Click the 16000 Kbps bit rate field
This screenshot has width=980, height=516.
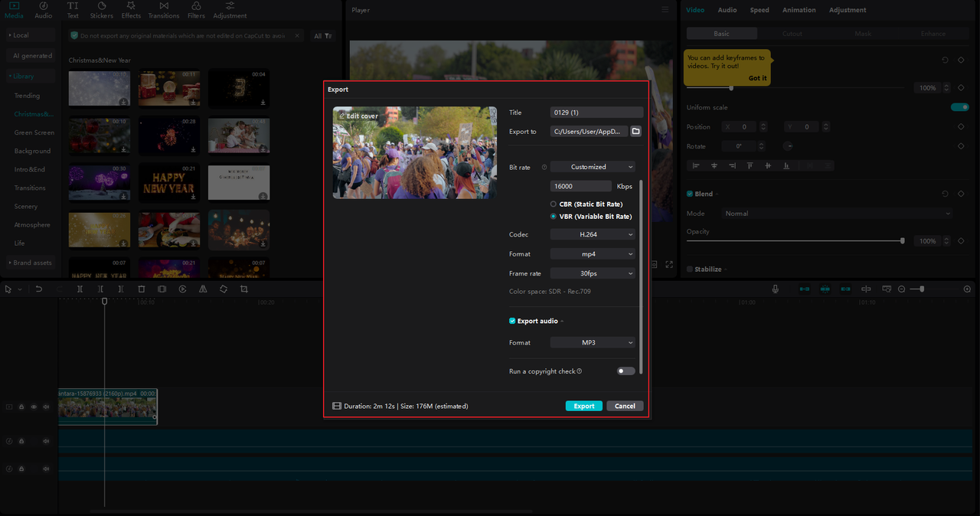pyautogui.click(x=581, y=186)
